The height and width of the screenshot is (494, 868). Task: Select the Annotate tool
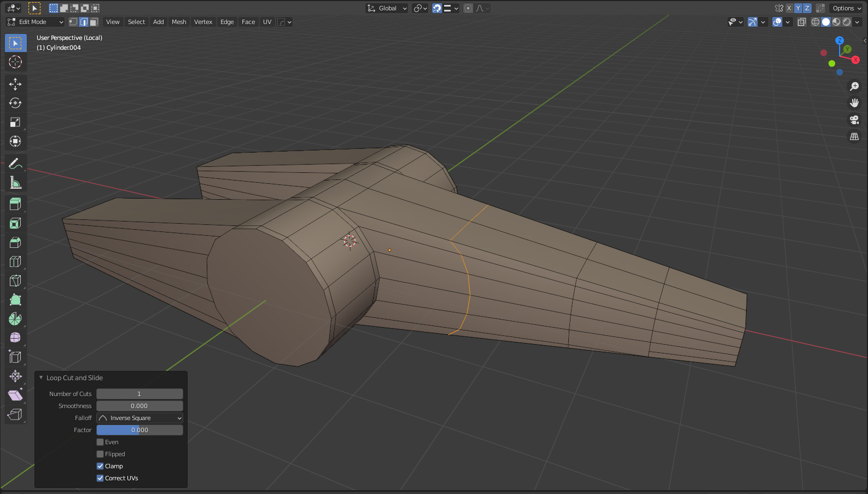click(x=15, y=163)
